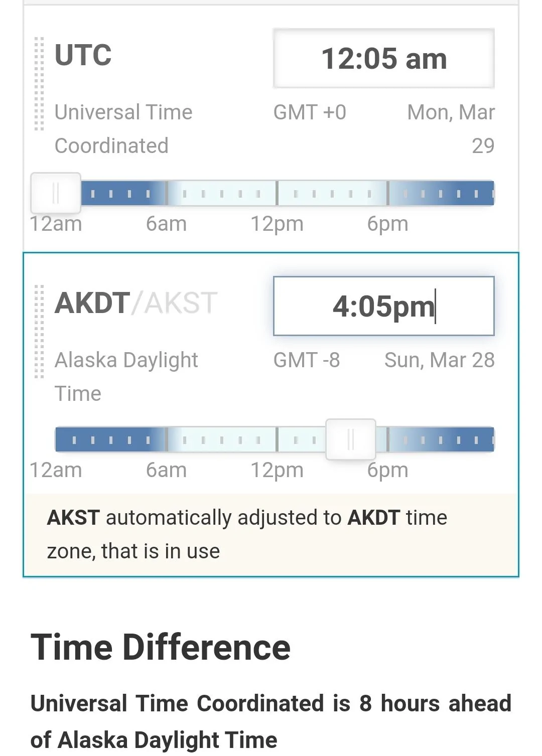Click the GMT -8 offset label
This screenshot has height=756, width=542.
point(307,360)
